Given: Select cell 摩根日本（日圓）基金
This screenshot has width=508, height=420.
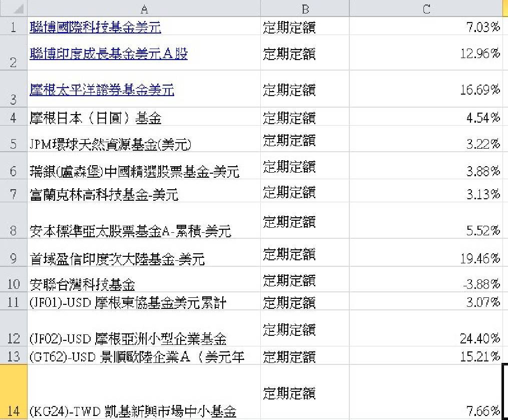Looking at the screenshot, I should pyautogui.click(x=144, y=116).
